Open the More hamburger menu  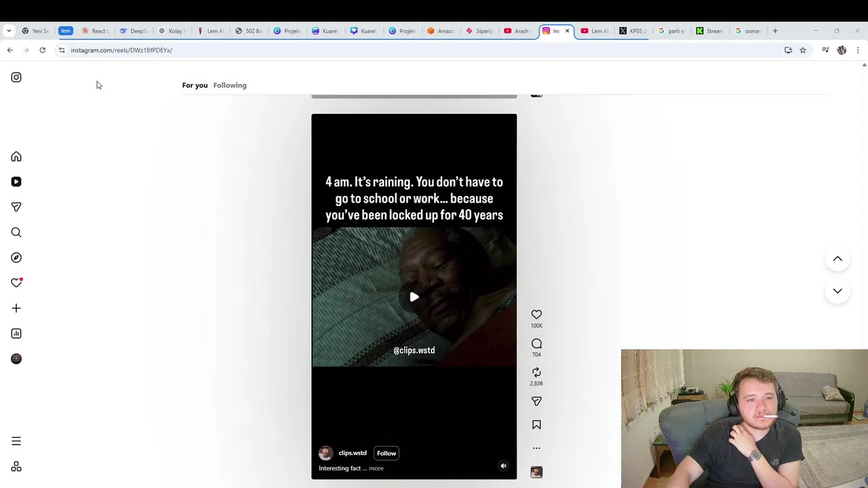16,441
